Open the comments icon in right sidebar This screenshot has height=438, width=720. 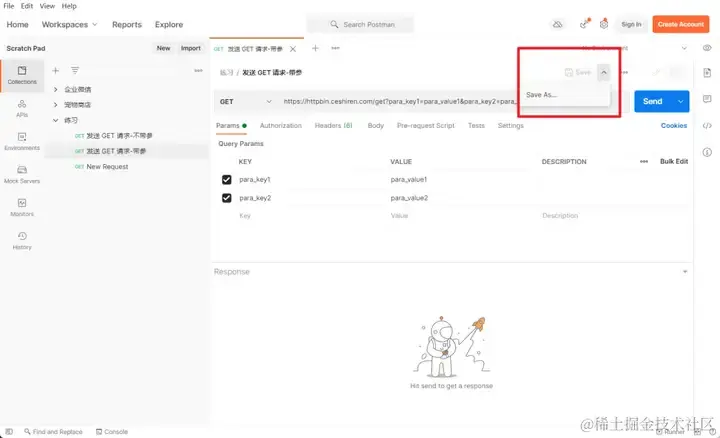click(707, 99)
